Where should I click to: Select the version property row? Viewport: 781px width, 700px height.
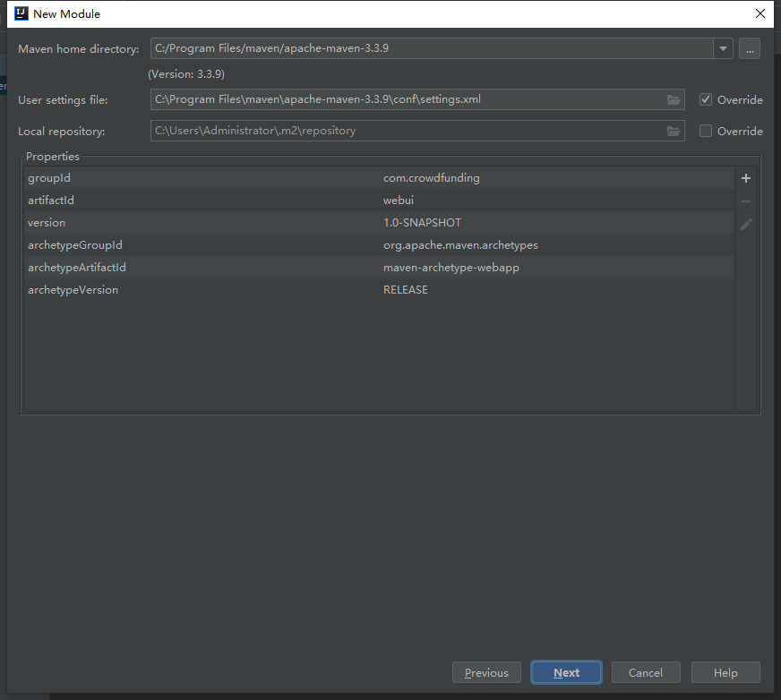[379, 223]
